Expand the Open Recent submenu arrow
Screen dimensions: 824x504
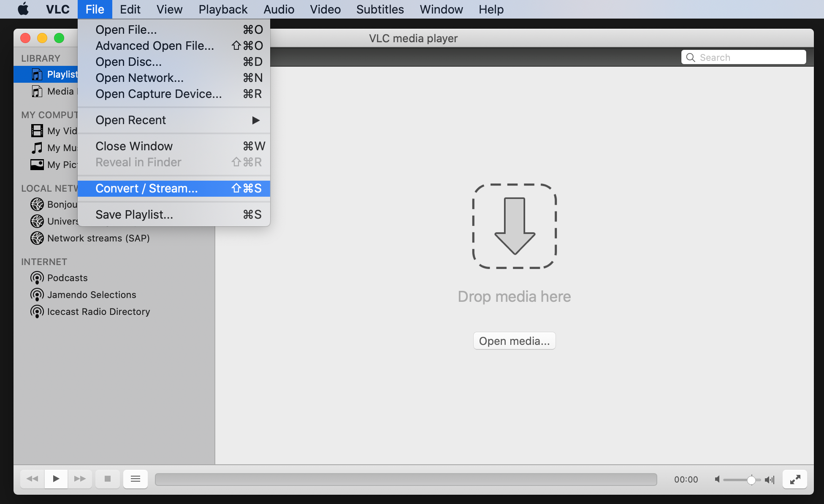256,120
